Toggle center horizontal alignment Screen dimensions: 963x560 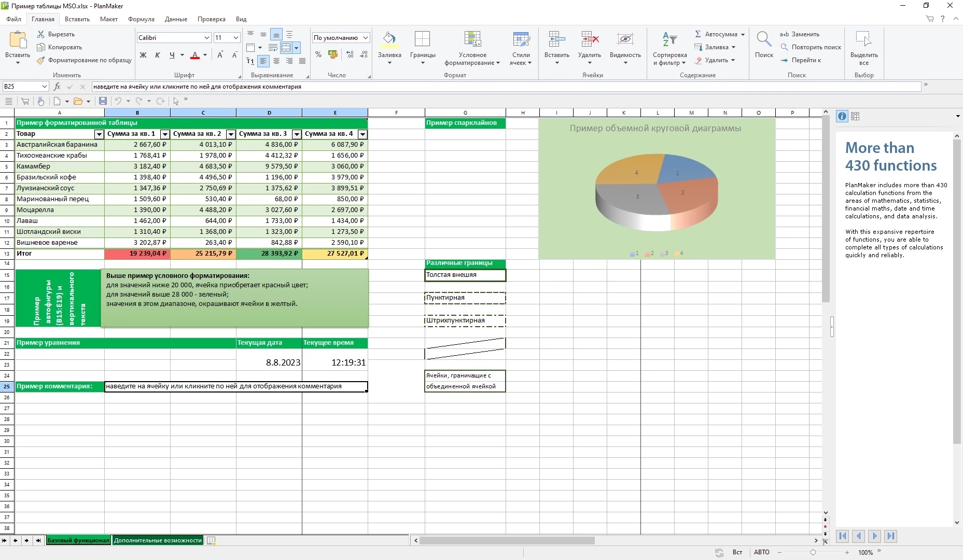point(276,61)
